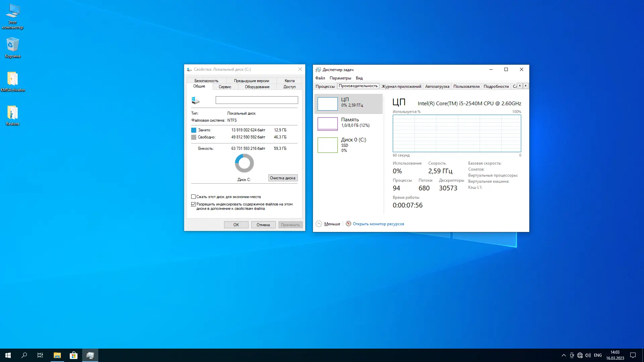Switch to the Безопасность tab
Viewport: 644px width, 362px height.
[206, 81]
